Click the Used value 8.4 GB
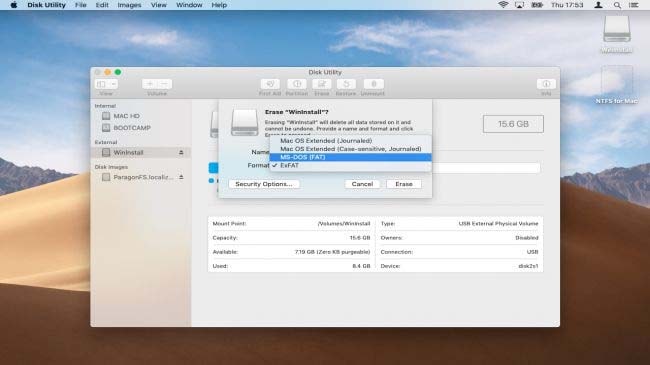 (x=361, y=266)
